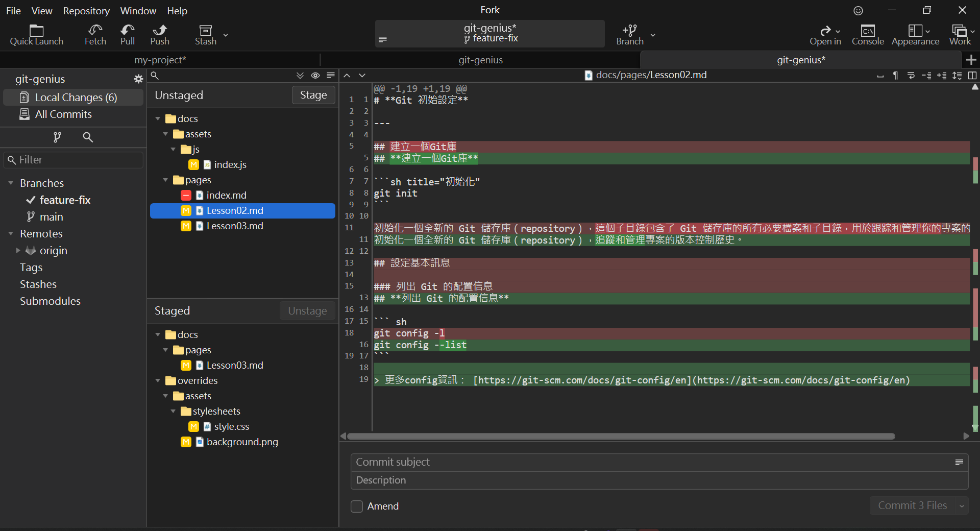Switch to the my-project* tab
980x531 pixels.
click(160, 60)
